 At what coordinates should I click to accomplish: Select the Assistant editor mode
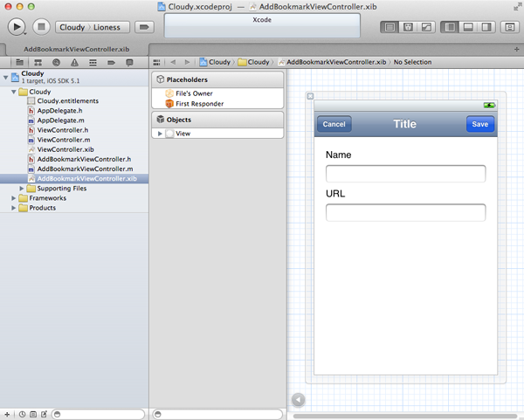tap(408, 27)
